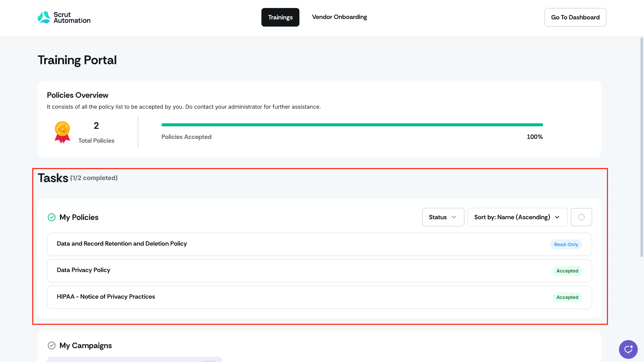Click the Go To Dashboard button
Image resolution: width=644 pixels, height=362 pixels.
[x=575, y=17]
